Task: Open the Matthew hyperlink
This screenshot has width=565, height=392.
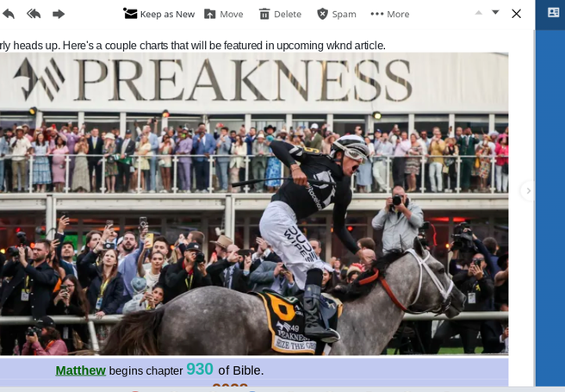Action: coord(80,370)
